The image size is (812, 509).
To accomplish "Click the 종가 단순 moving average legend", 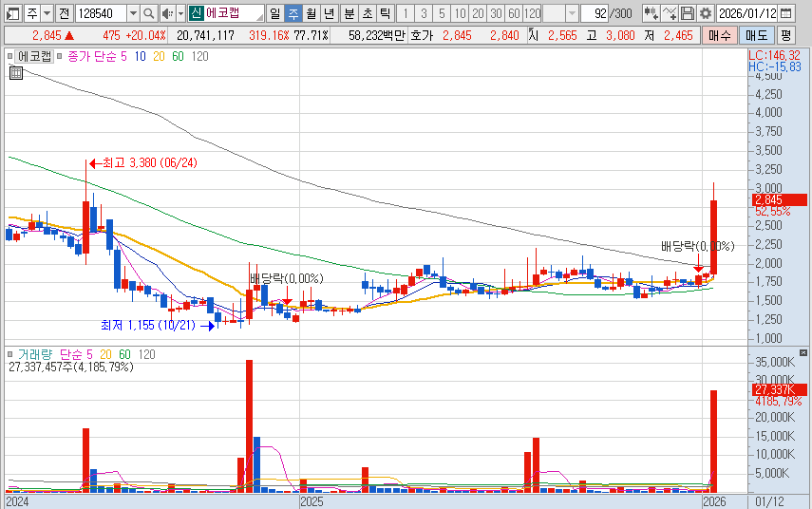I will (x=92, y=56).
